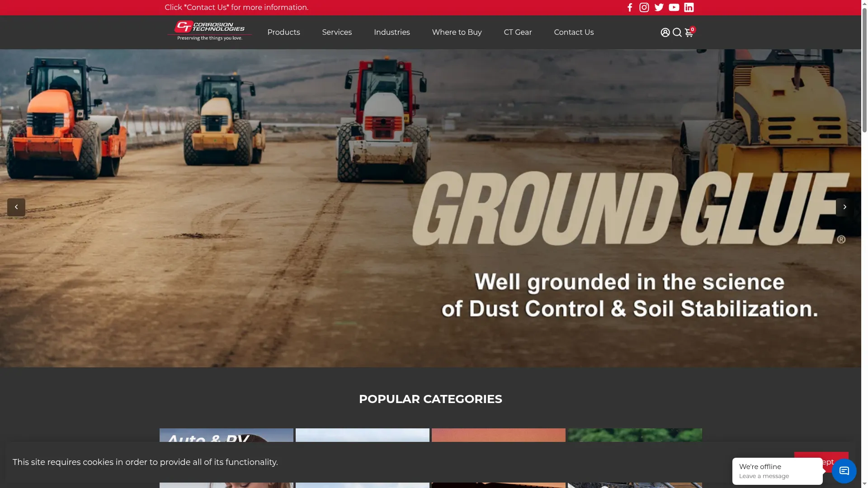Open the CT Gear menu

coord(518,33)
